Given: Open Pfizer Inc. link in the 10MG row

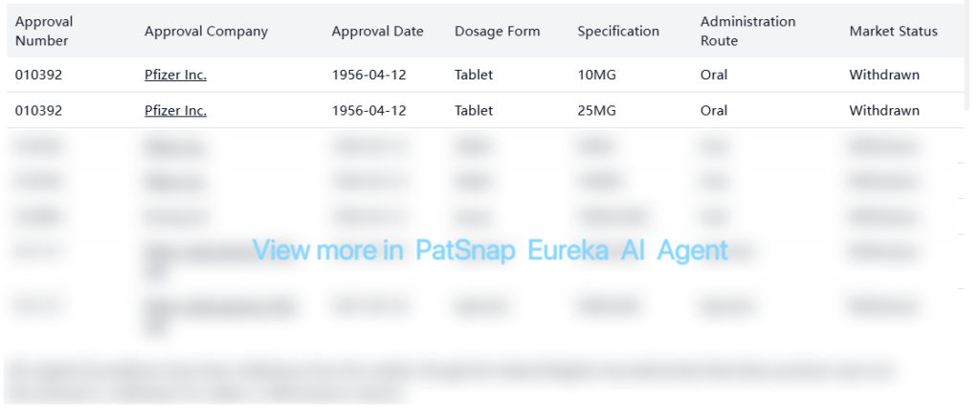Looking at the screenshot, I should point(175,75).
